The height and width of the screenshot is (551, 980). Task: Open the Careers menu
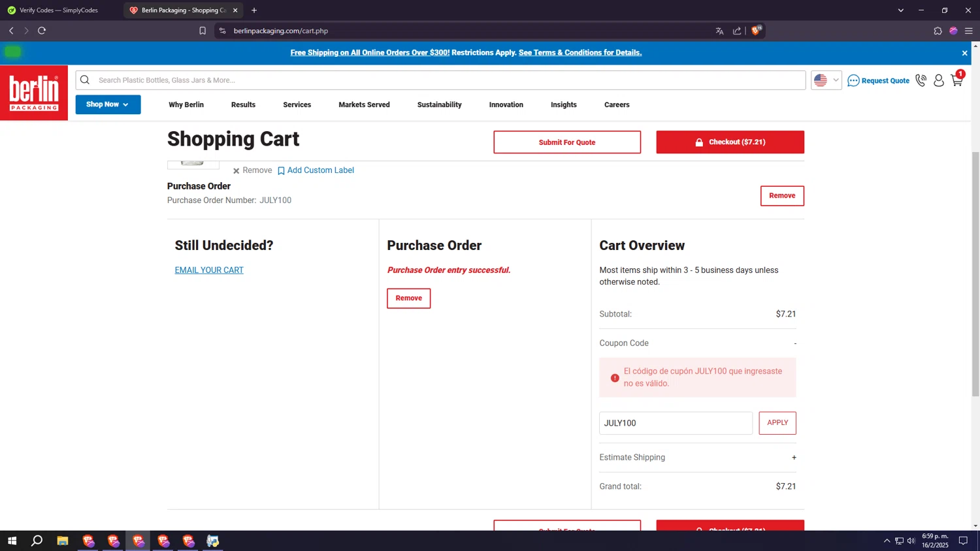pyautogui.click(x=617, y=104)
